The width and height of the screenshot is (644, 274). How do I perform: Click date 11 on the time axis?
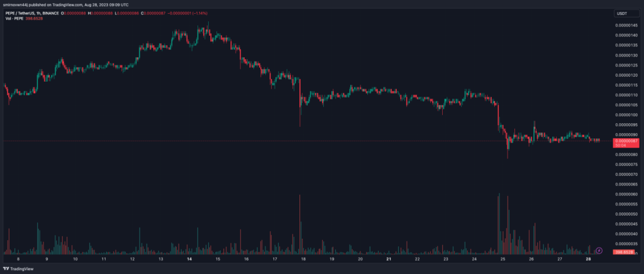104,259
